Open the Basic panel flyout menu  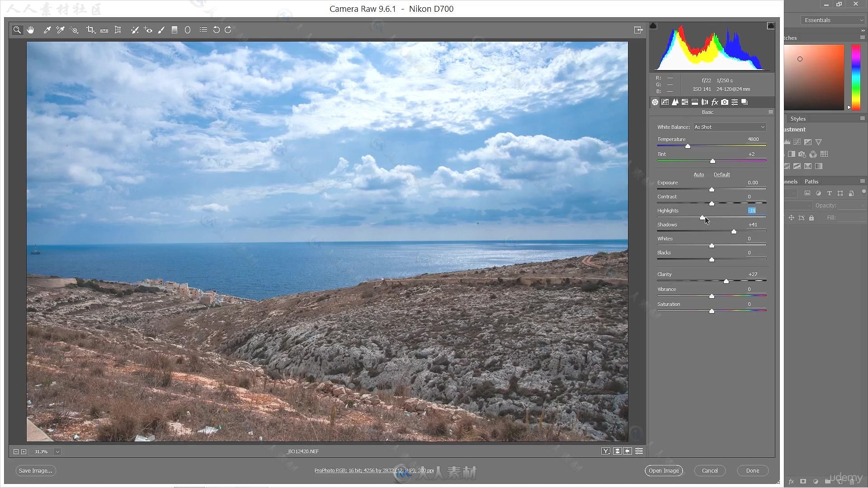(771, 112)
